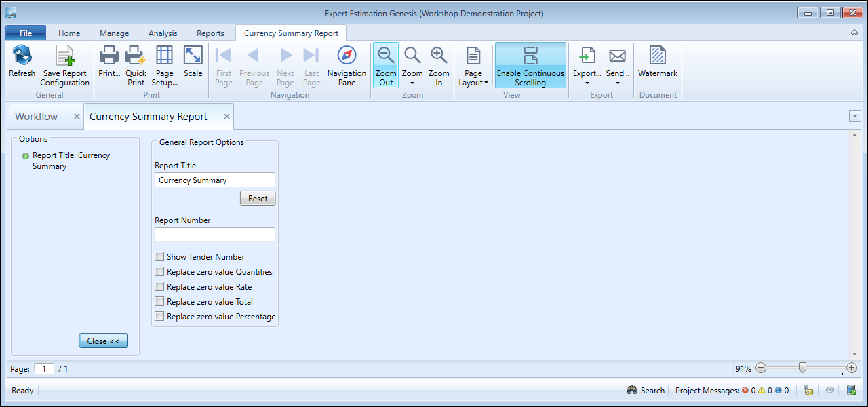
Task: Click the Watermark icon
Action: click(x=657, y=57)
